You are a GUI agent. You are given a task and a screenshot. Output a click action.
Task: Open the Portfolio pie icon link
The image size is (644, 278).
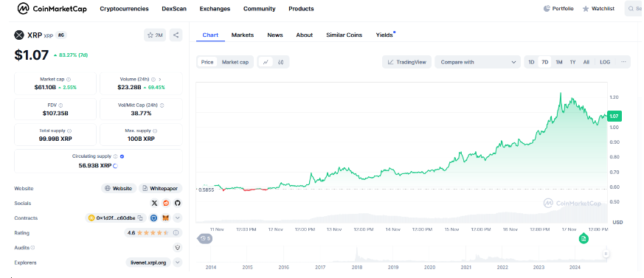point(558,9)
